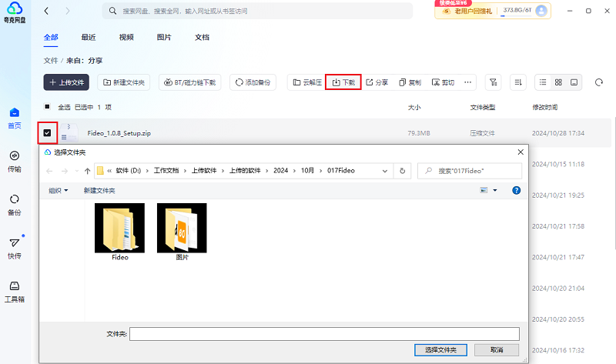616x364 pixels.
Task: Uncheck the Fideo_1.0.8_Setup.zip checkbox
Action: pyautogui.click(x=47, y=132)
